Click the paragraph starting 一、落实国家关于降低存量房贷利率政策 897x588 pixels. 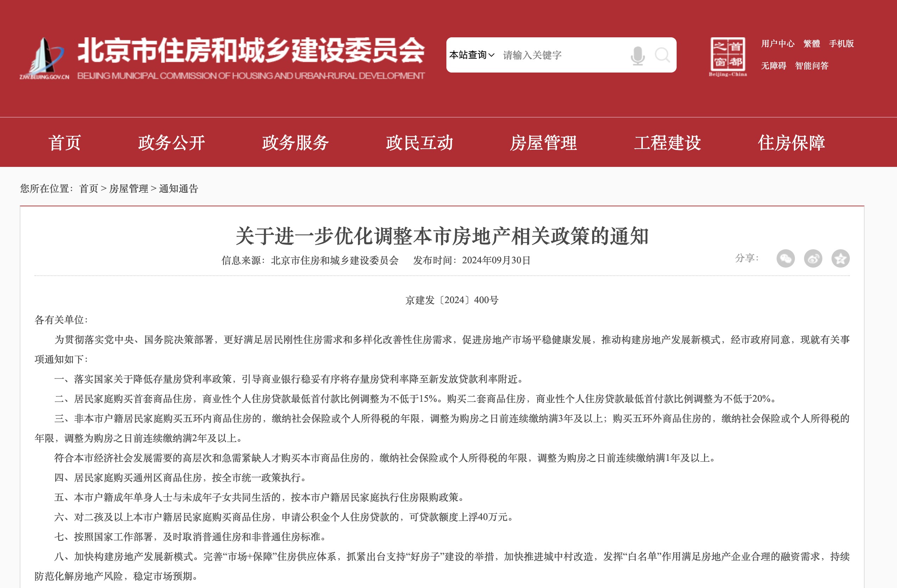tap(290, 379)
